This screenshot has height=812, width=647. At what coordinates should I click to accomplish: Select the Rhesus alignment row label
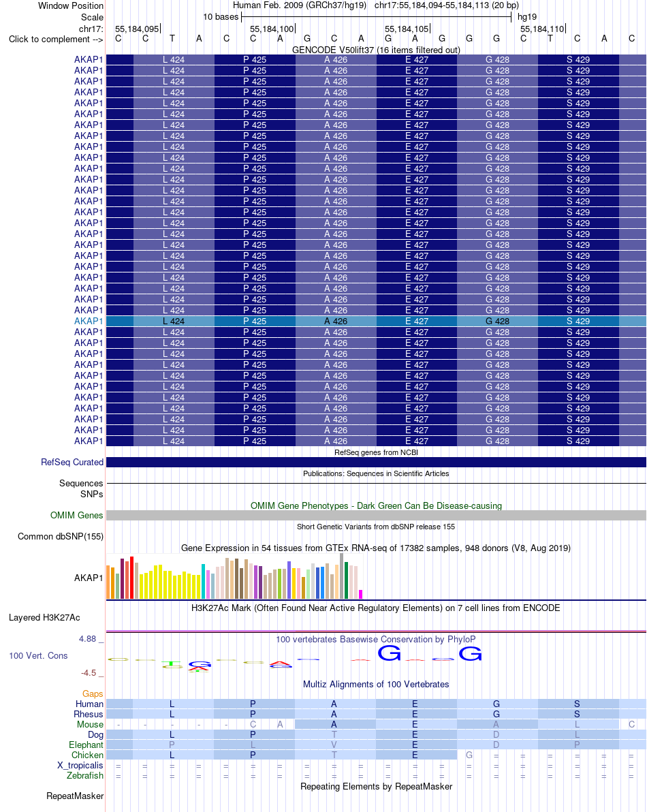(89, 714)
